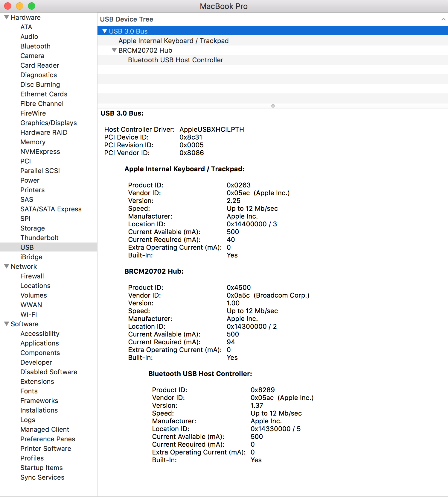Select Fonts in the sidebar
Viewport: 448px width, 497px height.
pos(29,391)
